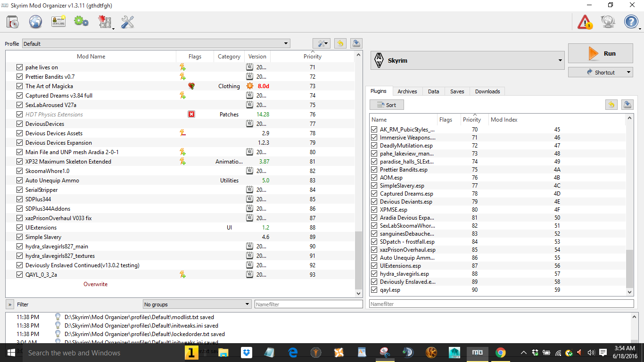
Task: Click the Update globe icon
Action: pyautogui.click(x=608, y=22)
